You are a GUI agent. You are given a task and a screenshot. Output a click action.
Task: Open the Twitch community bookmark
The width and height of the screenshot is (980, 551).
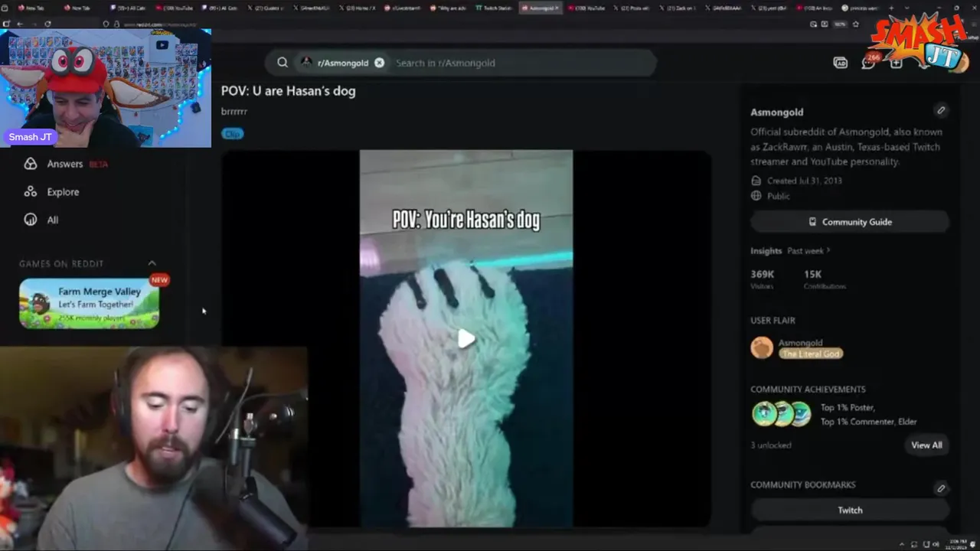tap(850, 510)
